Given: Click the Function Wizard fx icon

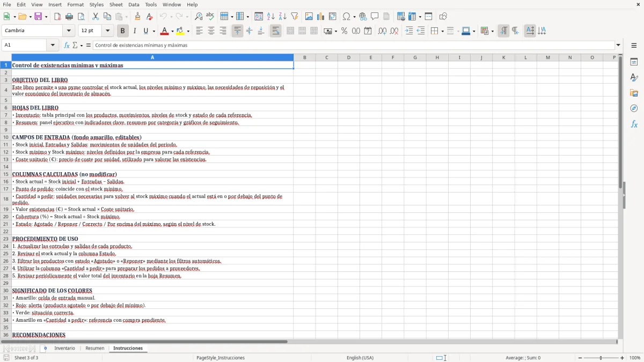Looking at the screenshot, I should pos(67,45).
